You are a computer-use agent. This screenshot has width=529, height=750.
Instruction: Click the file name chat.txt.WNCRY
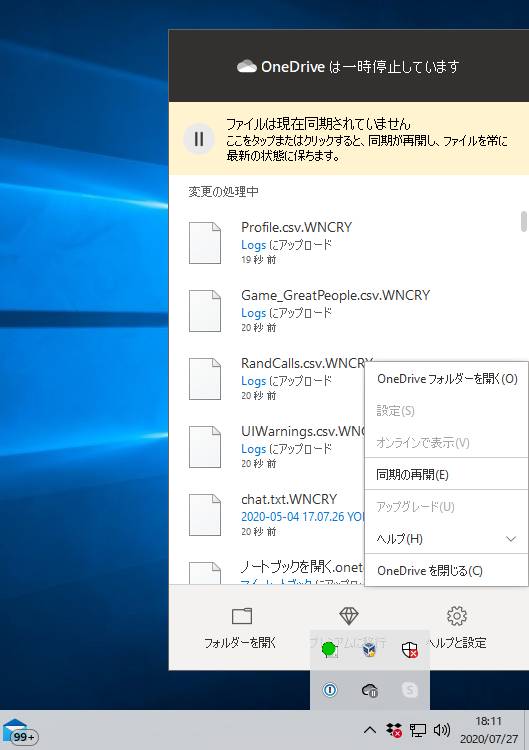coord(289,499)
